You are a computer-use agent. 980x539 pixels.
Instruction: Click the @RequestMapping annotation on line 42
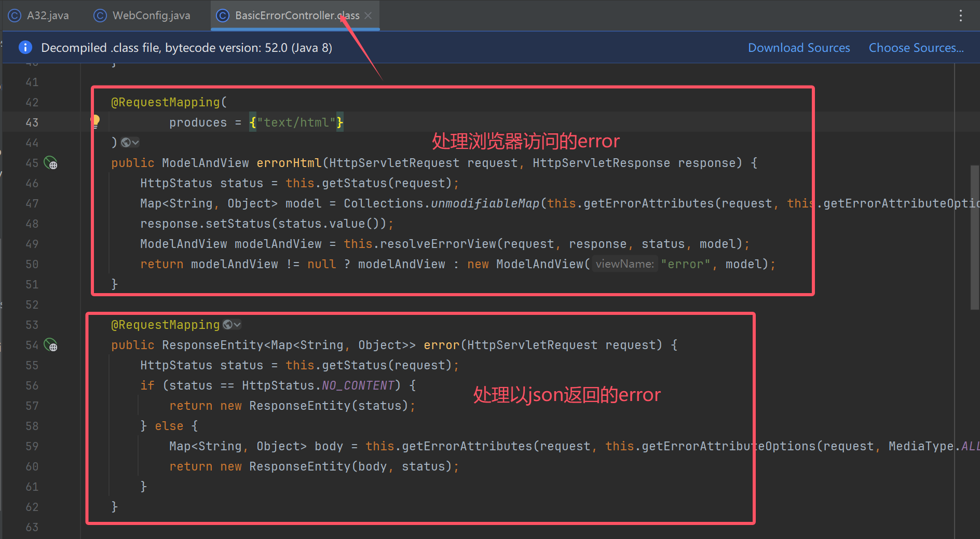tap(166, 102)
